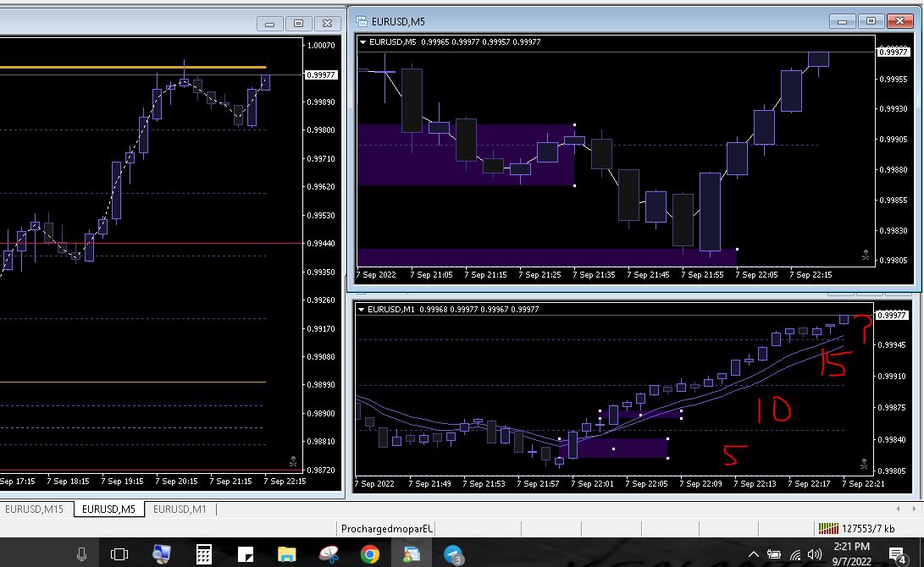
Task: Click the EURUSD,M5 chart window icon
Action: pyautogui.click(x=362, y=20)
